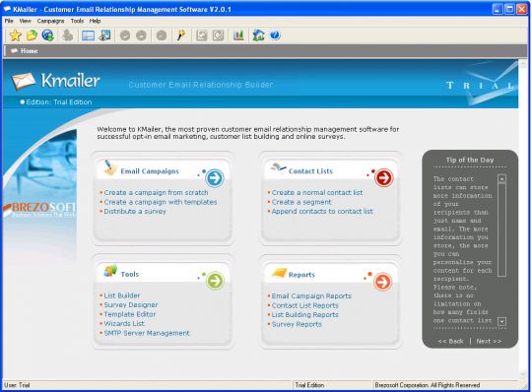This screenshot has width=532, height=392.
Task: Click Create a segment link
Action: click(x=301, y=202)
